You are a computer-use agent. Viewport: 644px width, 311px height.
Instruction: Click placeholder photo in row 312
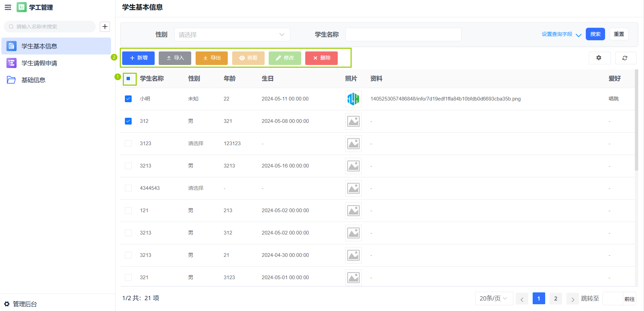[x=353, y=121]
